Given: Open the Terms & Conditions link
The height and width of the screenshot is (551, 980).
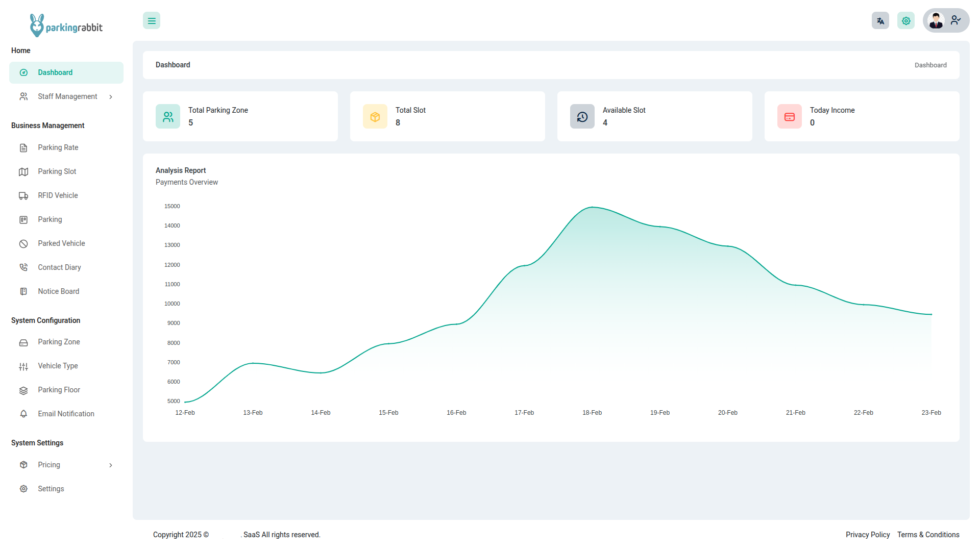Looking at the screenshot, I should (928, 535).
